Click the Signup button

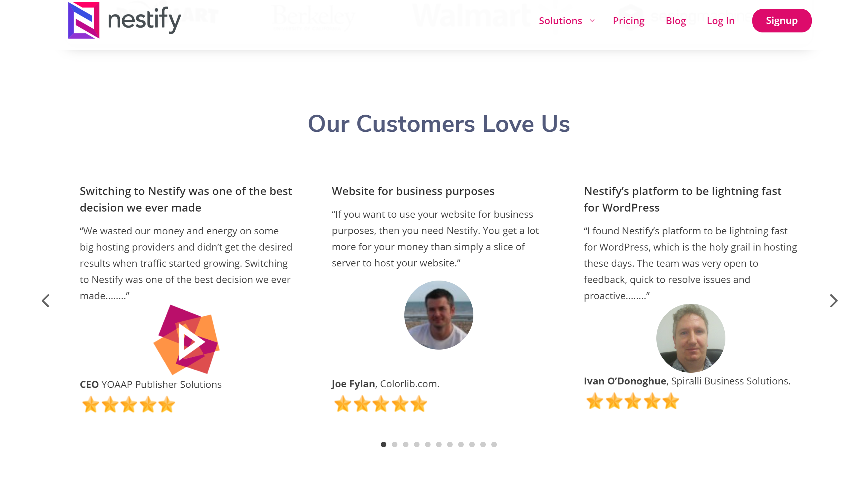782,21
